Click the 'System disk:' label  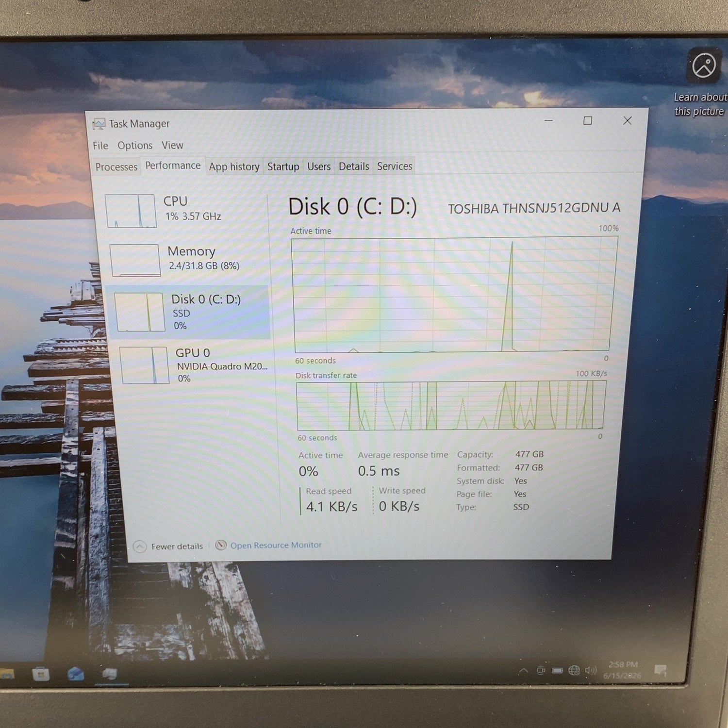coord(480,481)
